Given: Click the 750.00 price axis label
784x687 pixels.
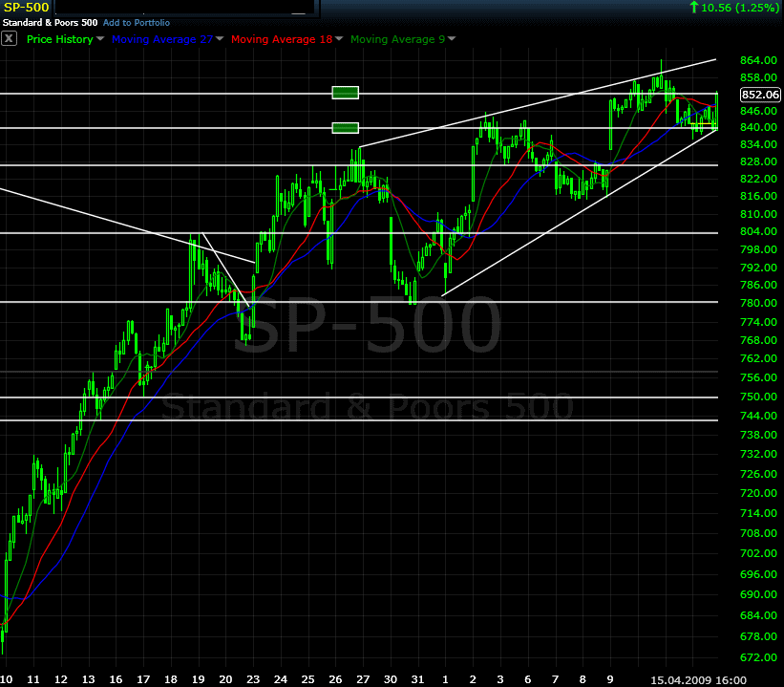Looking at the screenshot, I should (x=758, y=397).
